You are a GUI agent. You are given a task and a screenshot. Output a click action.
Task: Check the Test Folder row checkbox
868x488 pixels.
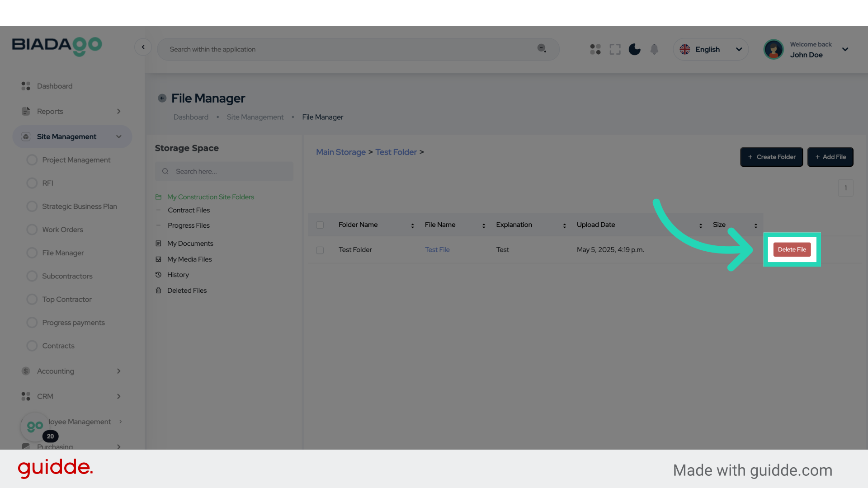[x=320, y=250]
